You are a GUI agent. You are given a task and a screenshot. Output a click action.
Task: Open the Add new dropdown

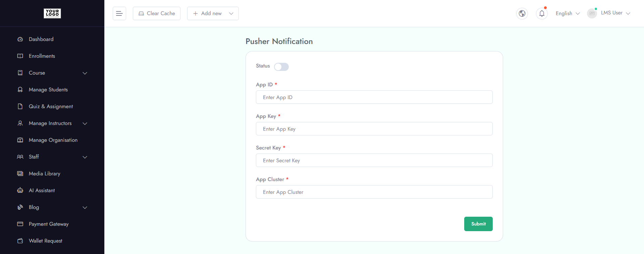pyautogui.click(x=213, y=13)
